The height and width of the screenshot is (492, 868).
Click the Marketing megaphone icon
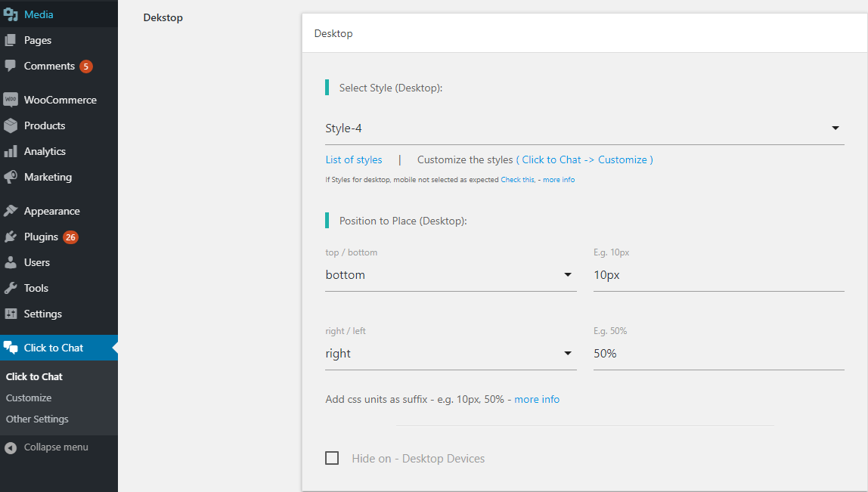(x=11, y=177)
